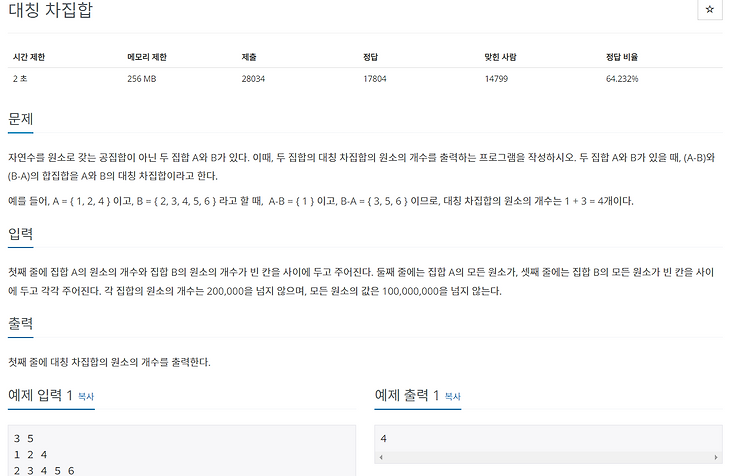The width and height of the screenshot is (750, 476).
Task: Click the 정답 비율 column header
Action: coord(622,57)
